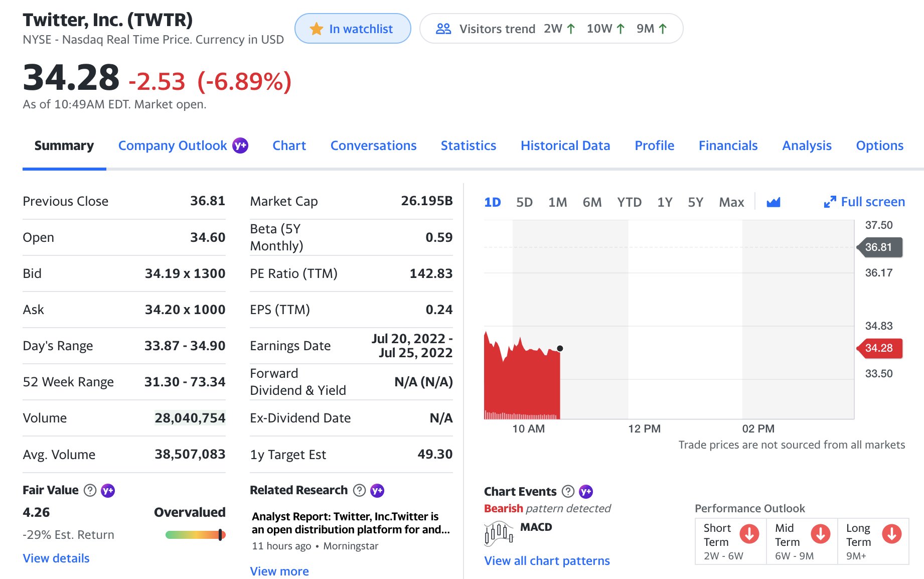Select the Max chart range
Image resolution: width=924 pixels, height=579 pixels.
click(732, 202)
